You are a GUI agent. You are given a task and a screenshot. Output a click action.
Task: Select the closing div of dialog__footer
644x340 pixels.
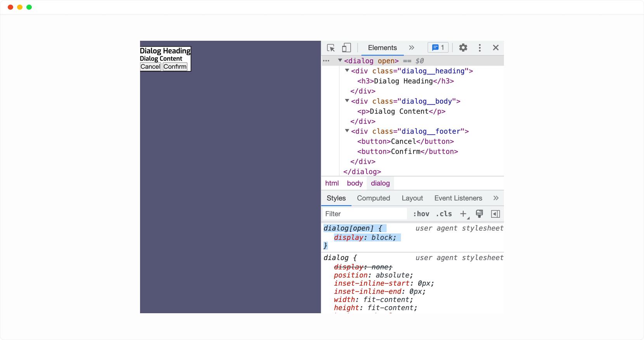point(363,162)
